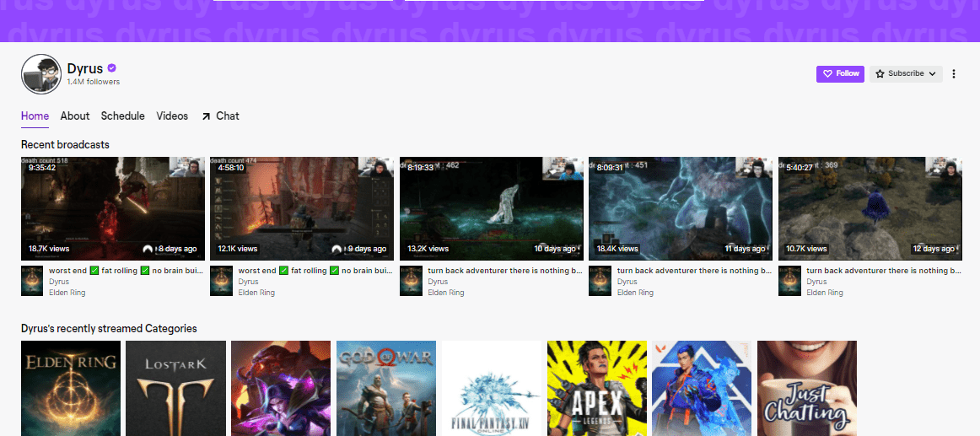Open the About tab
Viewport: 980px width, 436px height.
pyautogui.click(x=75, y=116)
